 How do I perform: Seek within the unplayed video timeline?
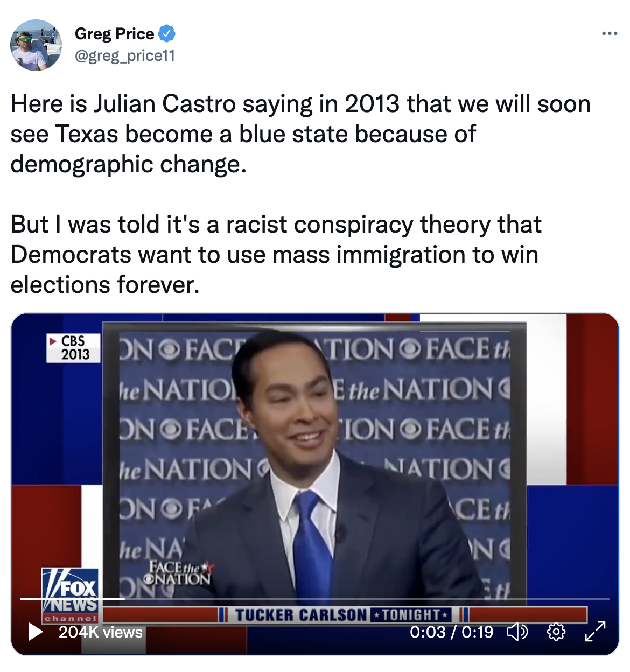367,599
